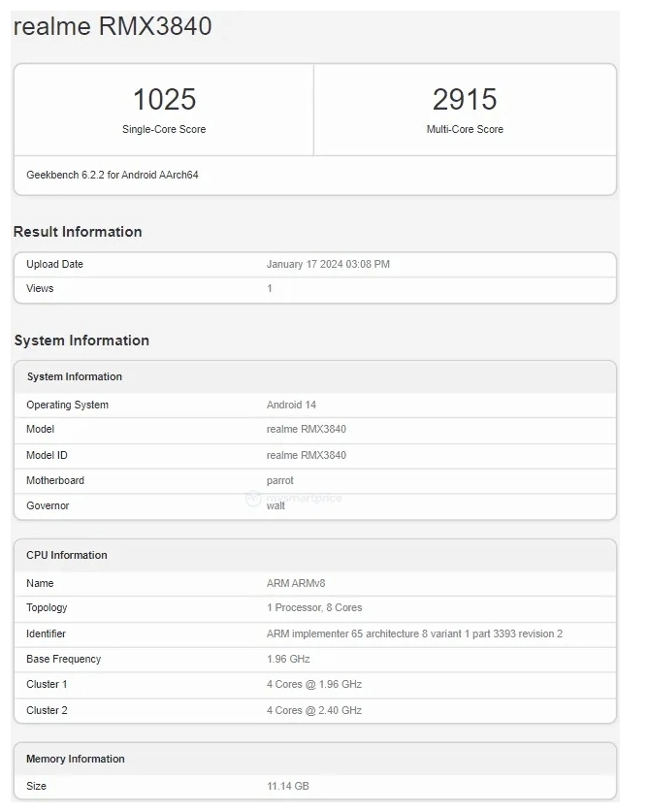Select the parrot motherboard value
649x812 pixels.
279,481
